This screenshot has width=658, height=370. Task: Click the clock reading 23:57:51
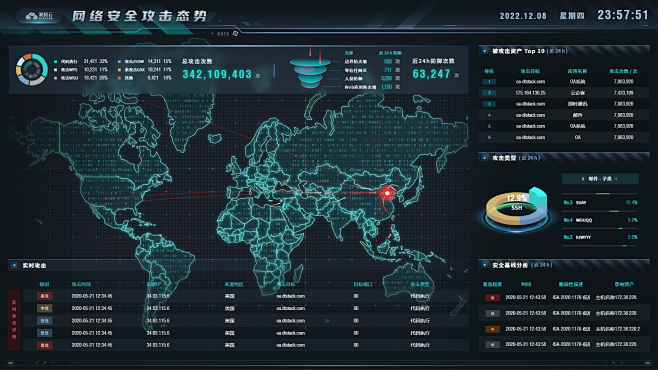(623, 15)
